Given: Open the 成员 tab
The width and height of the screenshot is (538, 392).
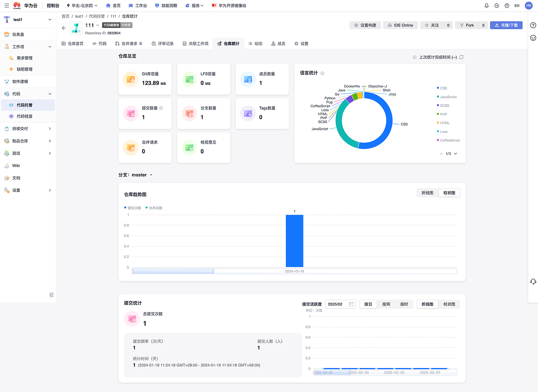Looking at the screenshot, I should (x=278, y=44).
